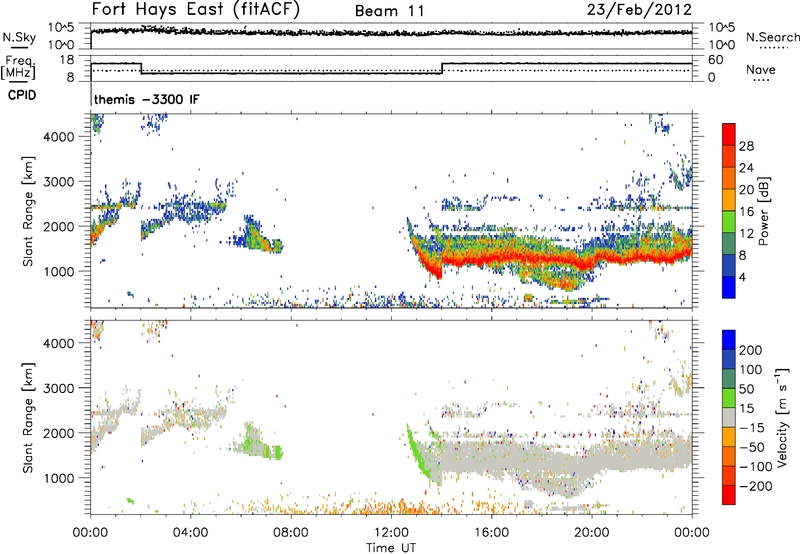Click the '200' tick on Velocity color bar
The width and height of the screenshot is (800, 554).
(751, 350)
